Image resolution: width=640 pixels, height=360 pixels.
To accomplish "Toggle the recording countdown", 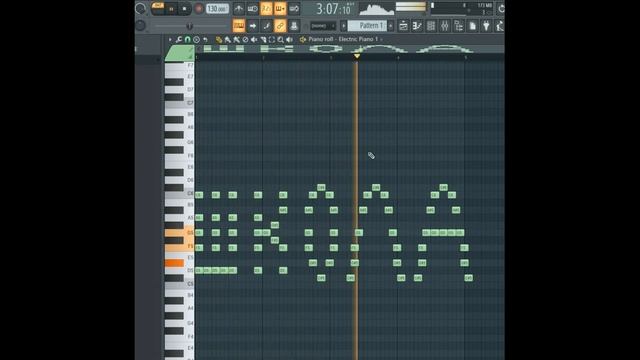I will [x=266, y=9].
